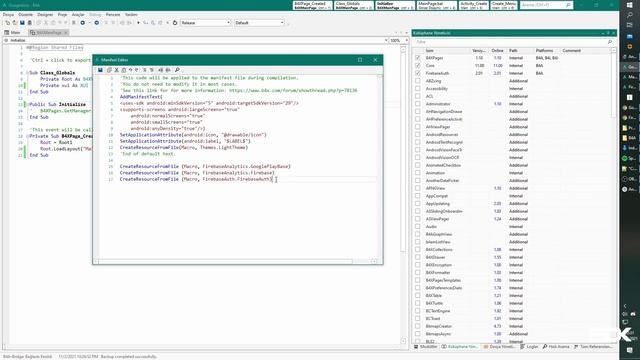Switch to the Modüller bottom tab
Viewport: 640px width, 360px height.
pos(426,347)
